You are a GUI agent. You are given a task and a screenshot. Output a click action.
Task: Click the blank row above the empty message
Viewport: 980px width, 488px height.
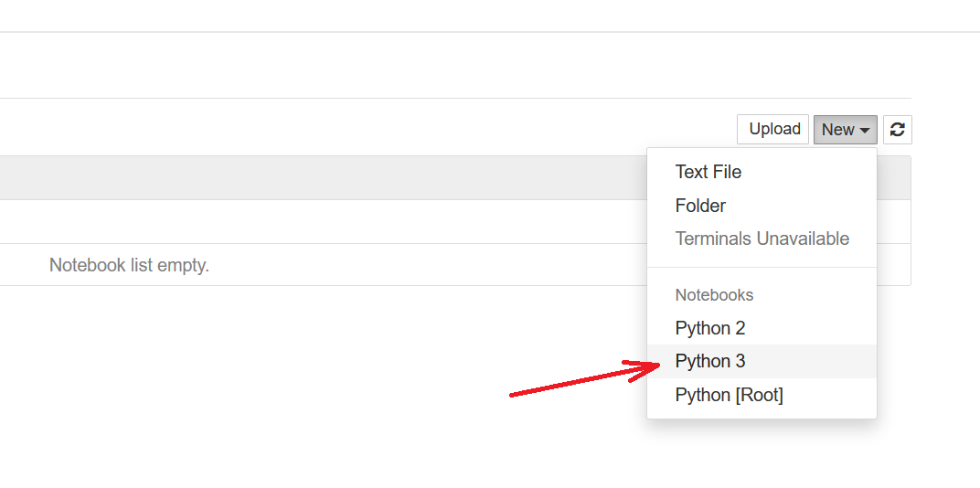coord(320,222)
